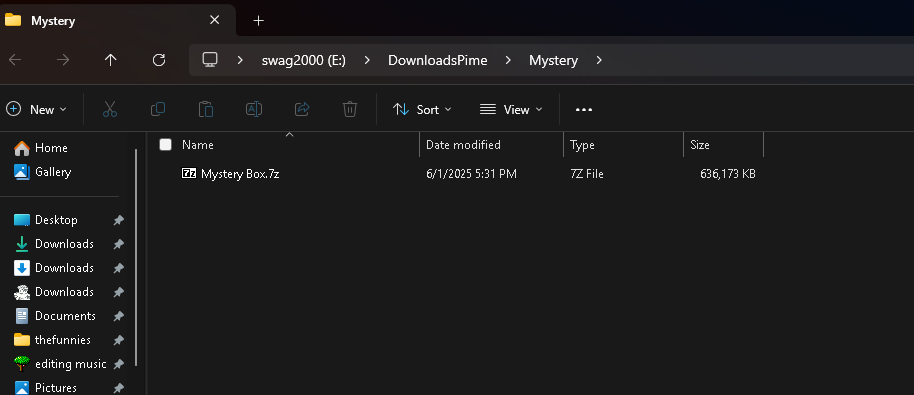The width and height of the screenshot is (914, 395).
Task: Open Desktop in sidebar
Action: pyautogui.click(x=57, y=220)
